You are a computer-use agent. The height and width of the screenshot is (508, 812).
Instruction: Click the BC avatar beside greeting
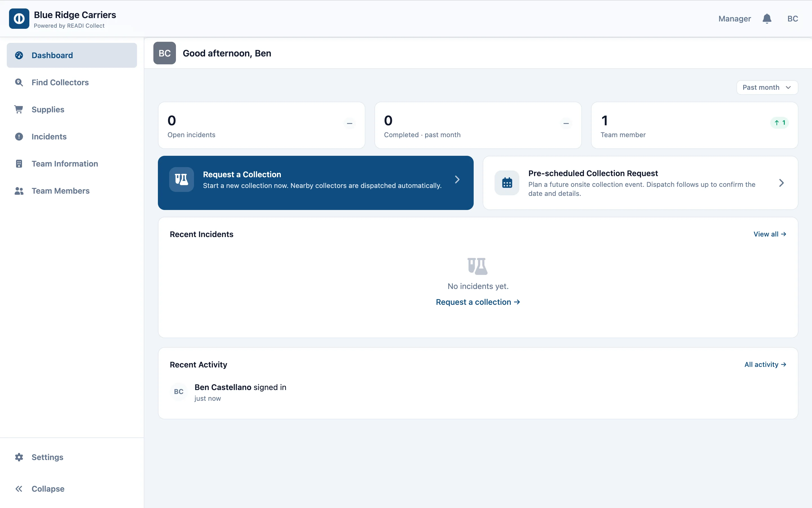(x=164, y=53)
